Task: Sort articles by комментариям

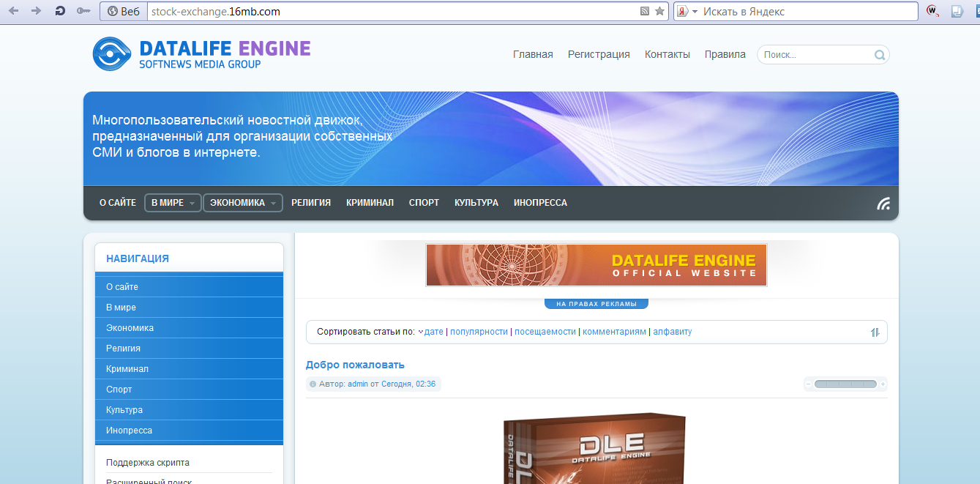Action: (x=615, y=332)
